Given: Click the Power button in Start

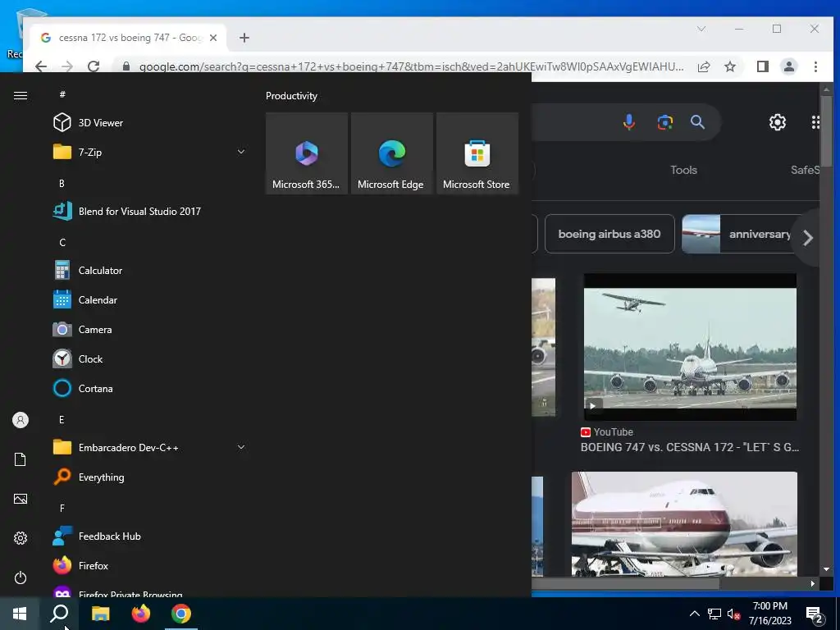Looking at the screenshot, I should pos(21,577).
